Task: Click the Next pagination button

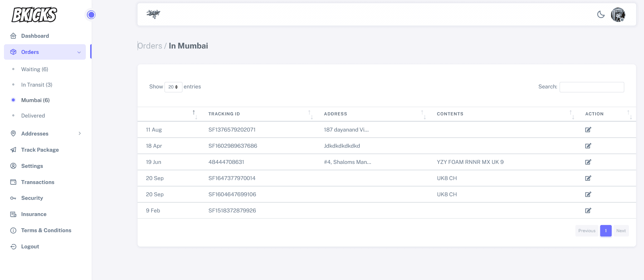Action: click(x=621, y=231)
